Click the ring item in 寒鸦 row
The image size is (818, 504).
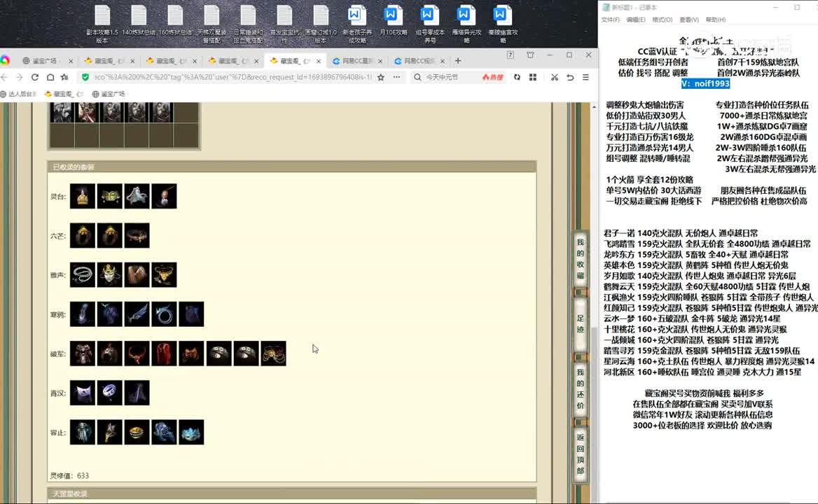point(164,314)
